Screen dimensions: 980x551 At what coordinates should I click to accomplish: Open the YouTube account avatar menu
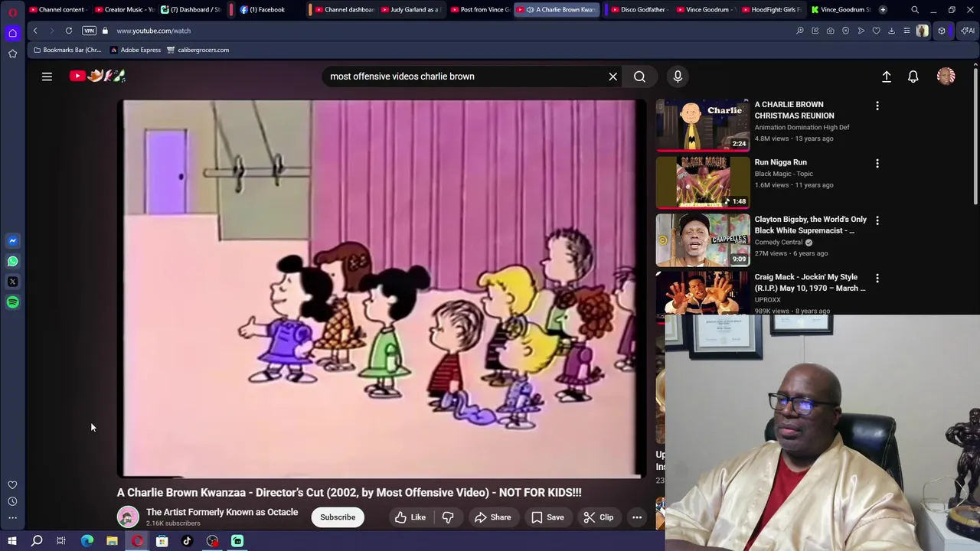946,77
